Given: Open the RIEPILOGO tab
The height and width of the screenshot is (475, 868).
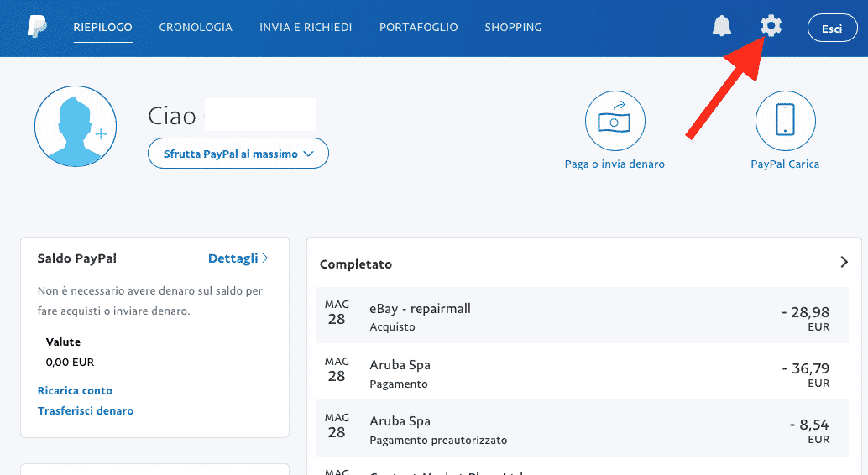Looking at the screenshot, I should (103, 27).
